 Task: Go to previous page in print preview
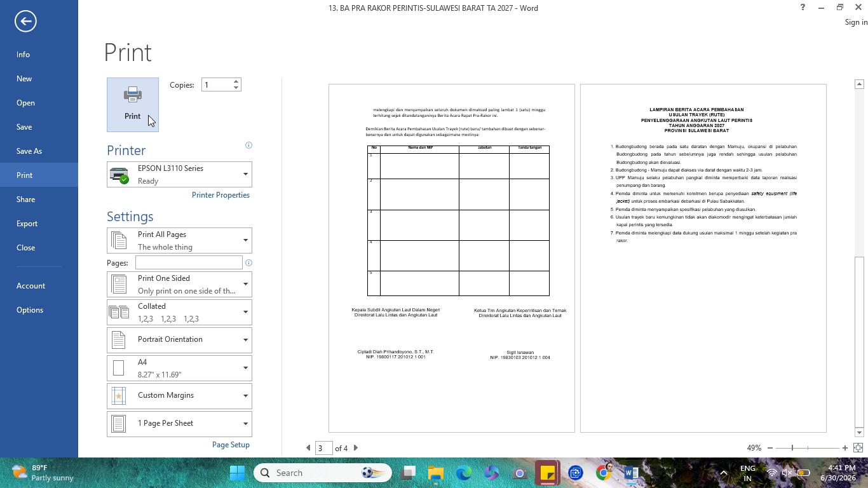309,448
